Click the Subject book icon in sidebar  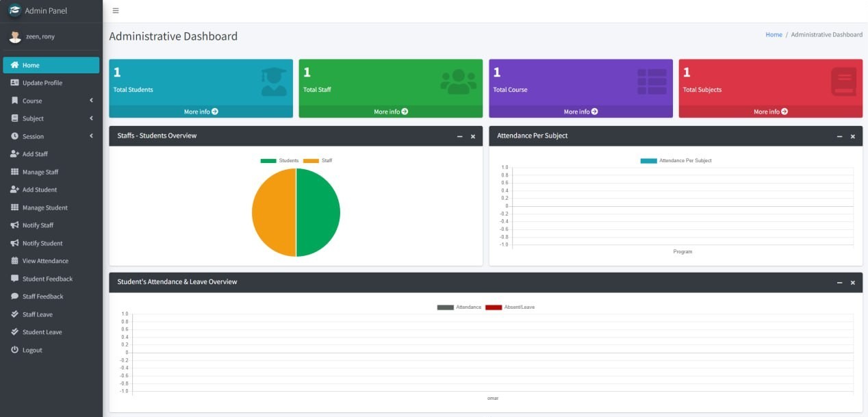14,118
